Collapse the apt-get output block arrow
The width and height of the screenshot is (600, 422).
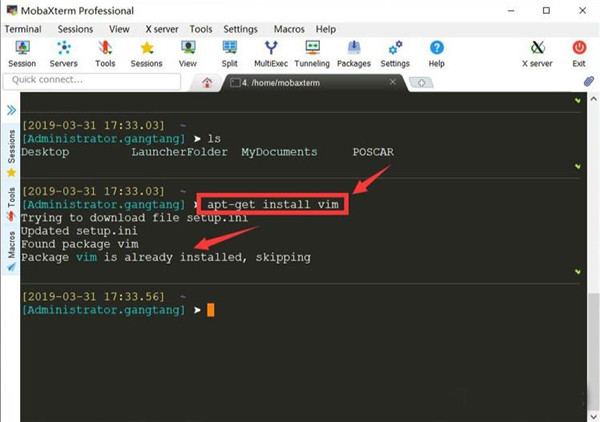tap(578, 272)
